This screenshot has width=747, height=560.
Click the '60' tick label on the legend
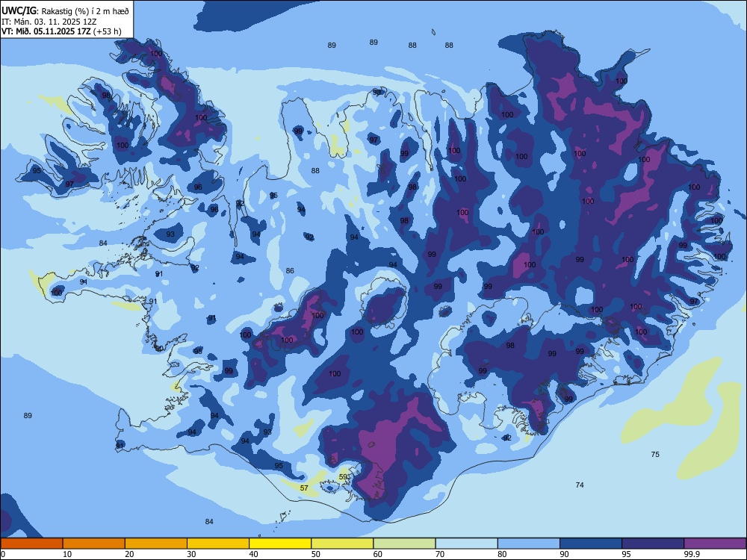(378, 554)
